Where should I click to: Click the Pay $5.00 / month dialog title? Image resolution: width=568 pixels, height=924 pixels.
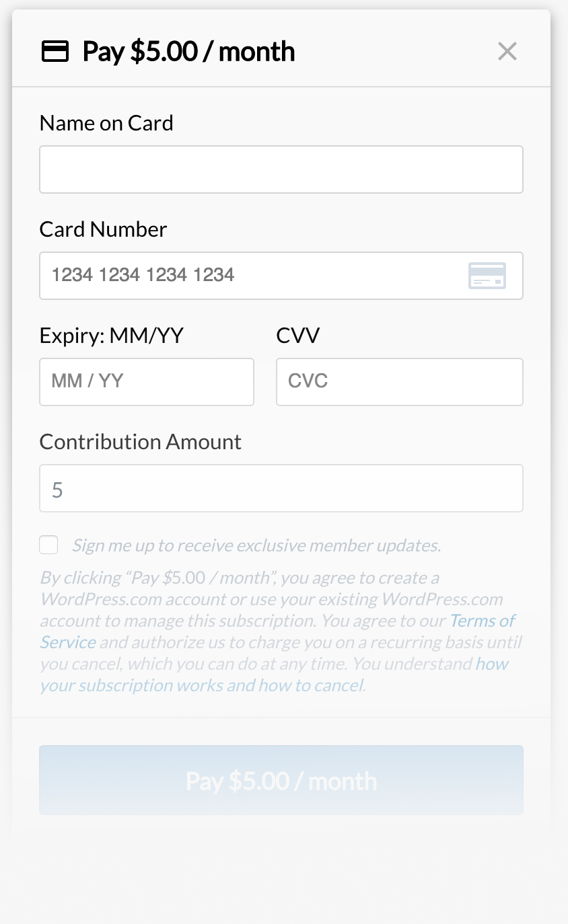click(x=188, y=51)
